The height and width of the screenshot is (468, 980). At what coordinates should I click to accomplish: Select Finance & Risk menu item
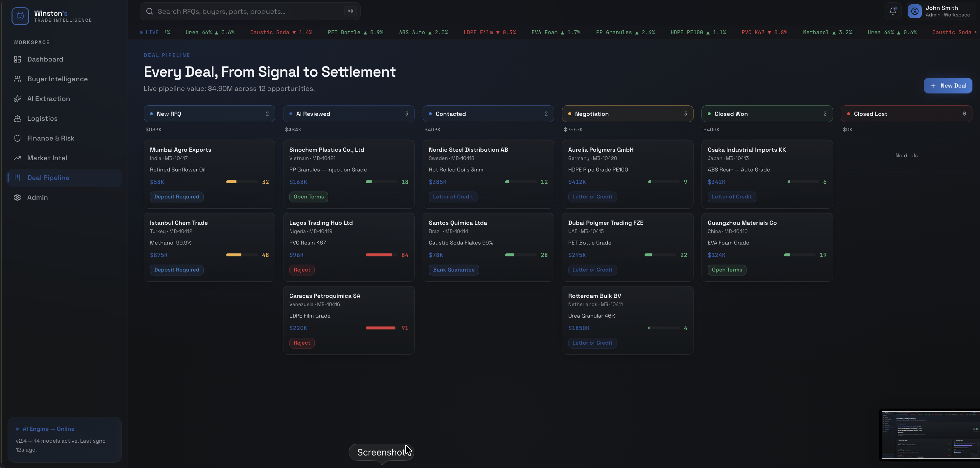(65, 138)
